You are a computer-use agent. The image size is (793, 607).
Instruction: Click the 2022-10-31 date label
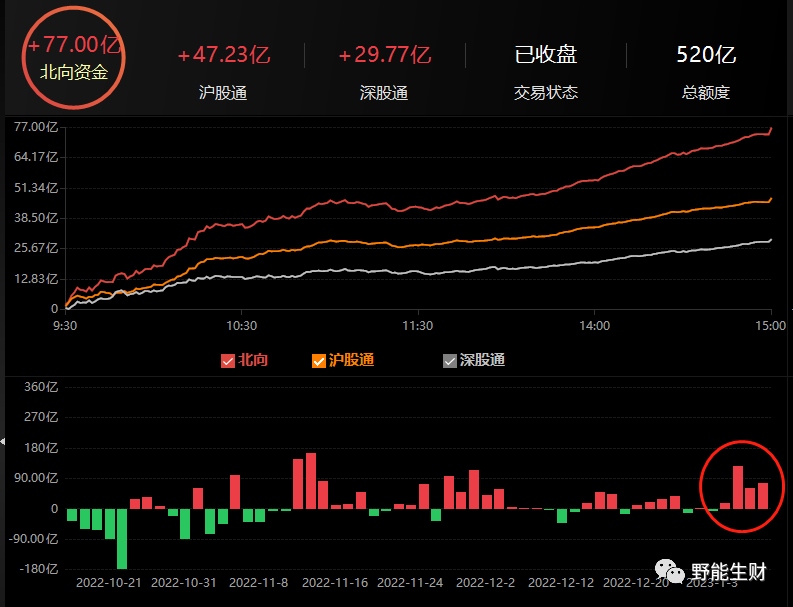[184, 583]
